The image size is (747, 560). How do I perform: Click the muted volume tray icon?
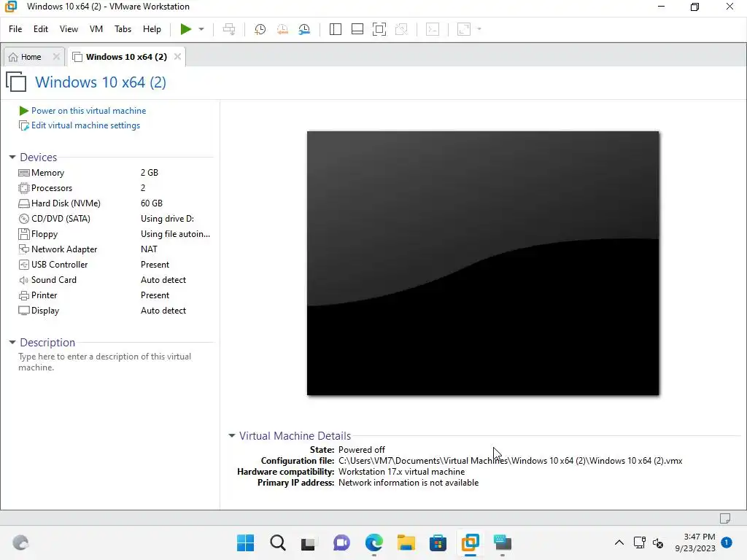[x=658, y=542]
